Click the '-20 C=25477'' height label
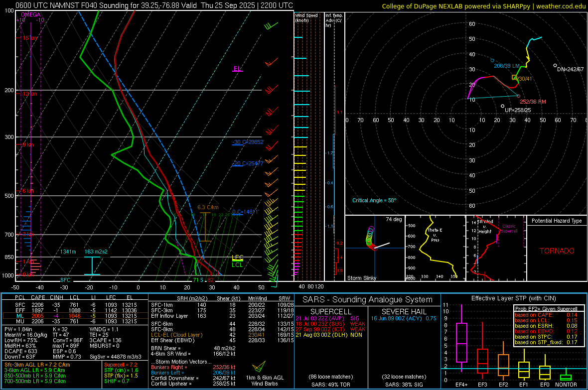The width and height of the screenshot is (588, 390). [x=248, y=163]
